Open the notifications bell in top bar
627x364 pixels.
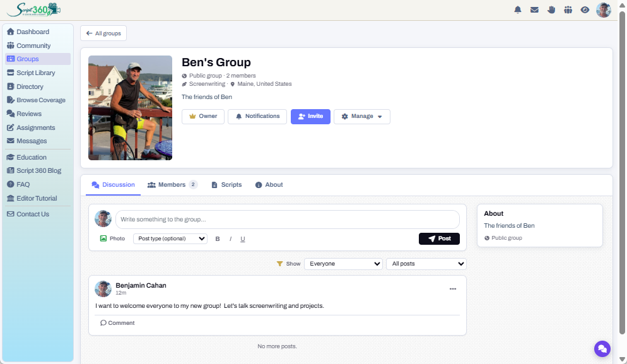517,10
